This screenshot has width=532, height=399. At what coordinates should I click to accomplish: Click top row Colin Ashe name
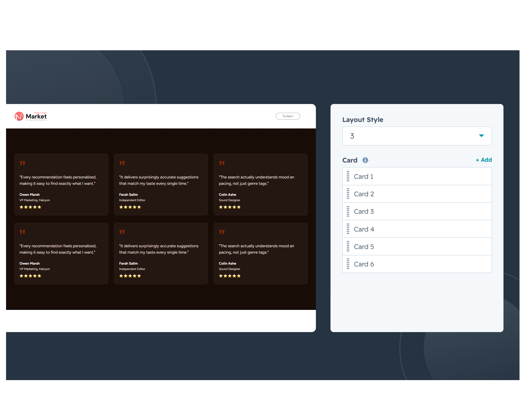227,195
